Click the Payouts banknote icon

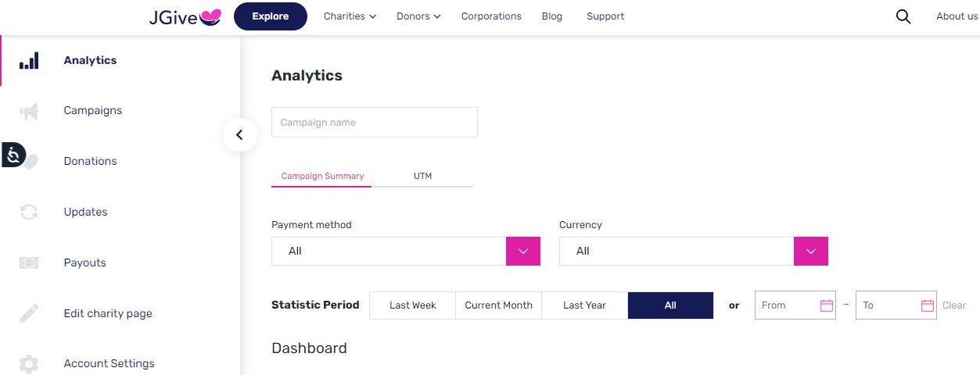29,263
